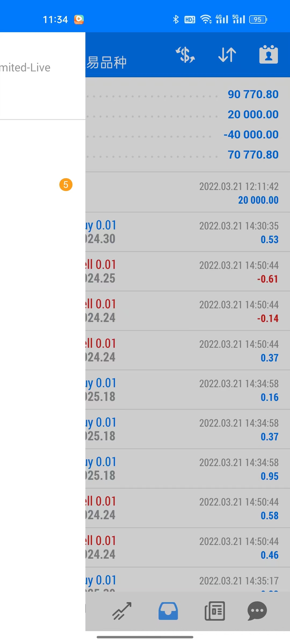Screen dimensions: 290x644
Task: Select the sell deal showing -0.61 loss
Action: pyautogui.click(x=187, y=272)
